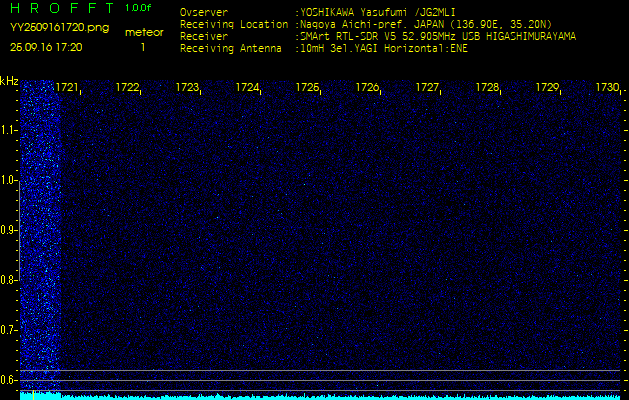Click the 1722 time marker
Image resolution: width=629 pixels, height=400 pixels.
coord(127,87)
